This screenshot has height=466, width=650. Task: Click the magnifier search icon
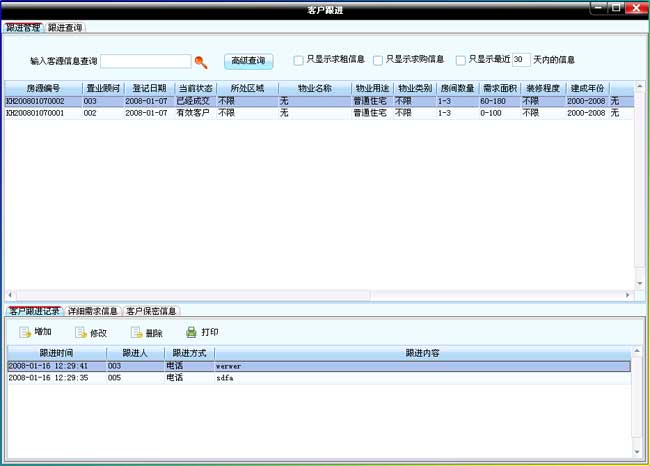click(x=201, y=62)
